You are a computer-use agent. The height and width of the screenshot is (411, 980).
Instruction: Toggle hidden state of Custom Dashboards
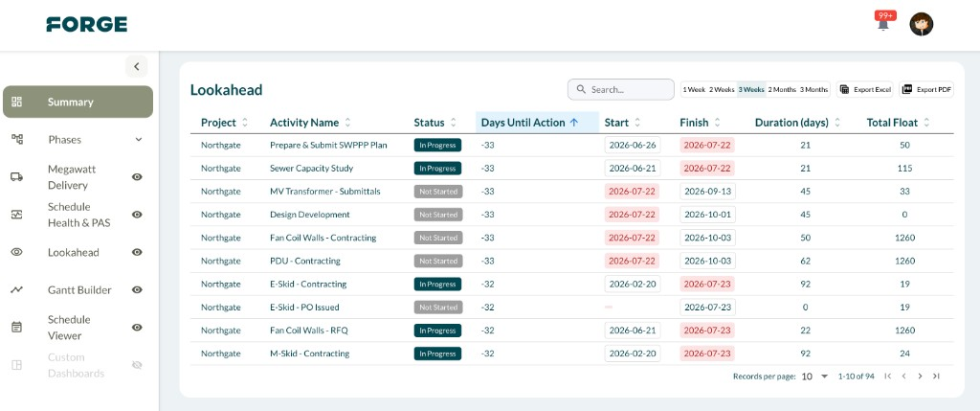137,365
